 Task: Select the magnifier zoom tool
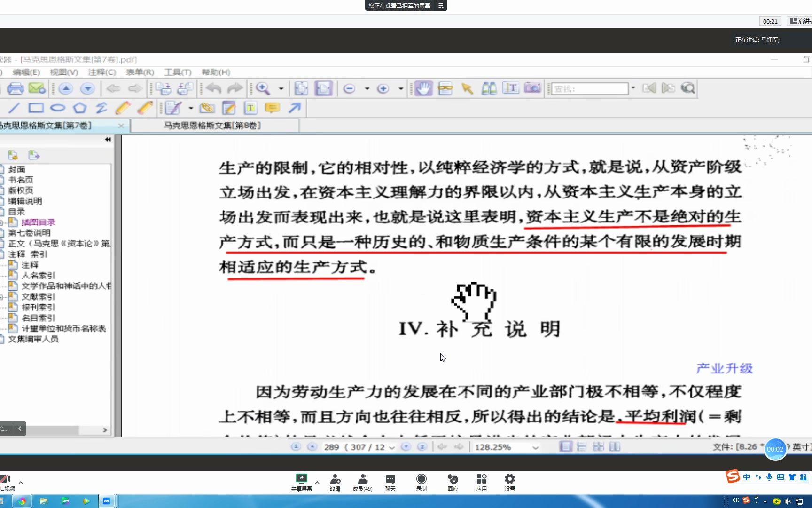263,88
